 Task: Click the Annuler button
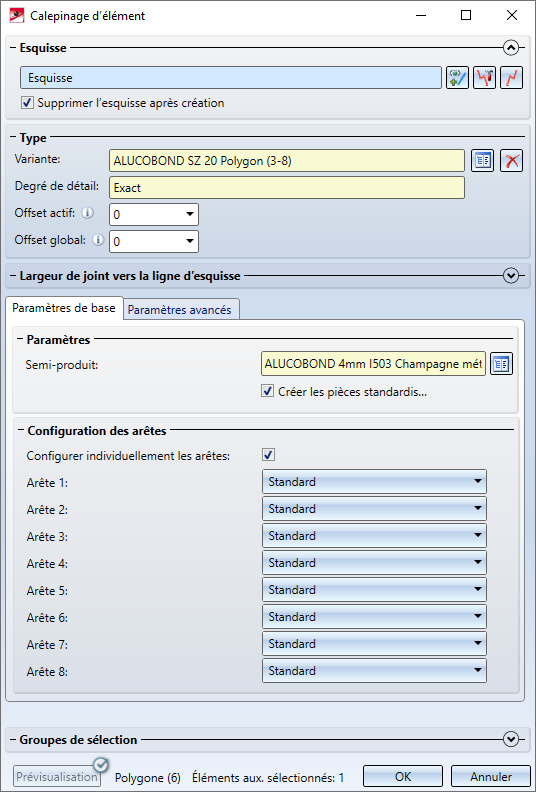tap(491, 776)
